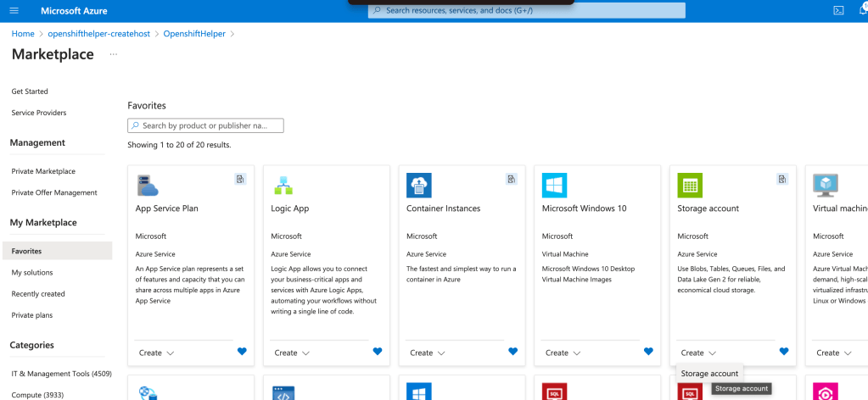The image size is (868, 400).
Task: Navigate to openshifthelper-createhost breadcrumb
Action: pyautogui.click(x=98, y=34)
